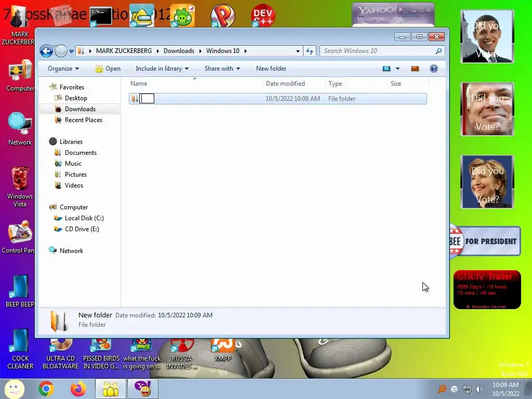The image size is (532, 399).
Task: Open address bar previous locations dropdown
Action: point(298,51)
